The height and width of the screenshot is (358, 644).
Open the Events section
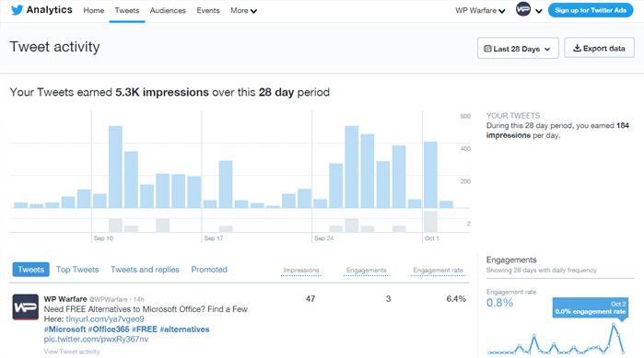pyautogui.click(x=208, y=11)
